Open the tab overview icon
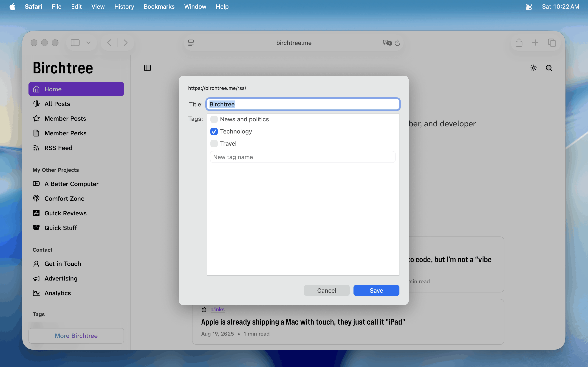This screenshot has height=367, width=588. [x=552, y=43]
